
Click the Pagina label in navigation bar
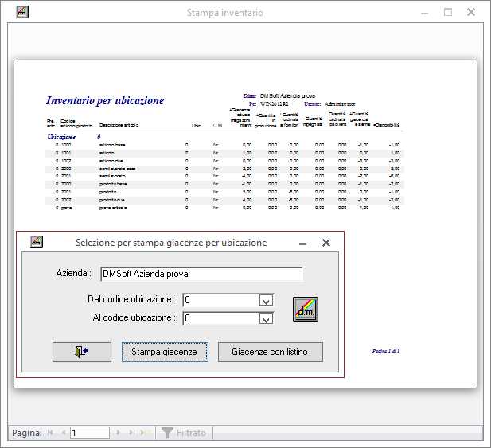point(27,433)
